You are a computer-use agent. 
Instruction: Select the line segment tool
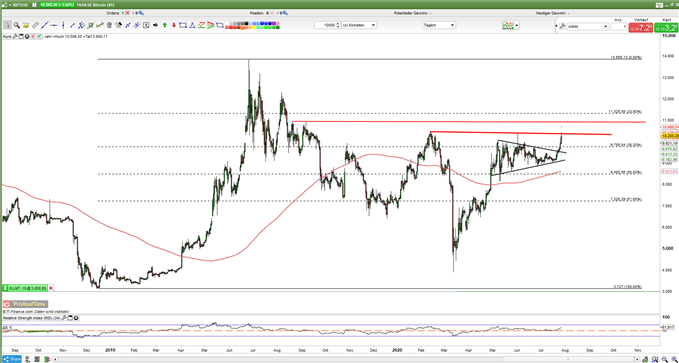coord(73,25)
